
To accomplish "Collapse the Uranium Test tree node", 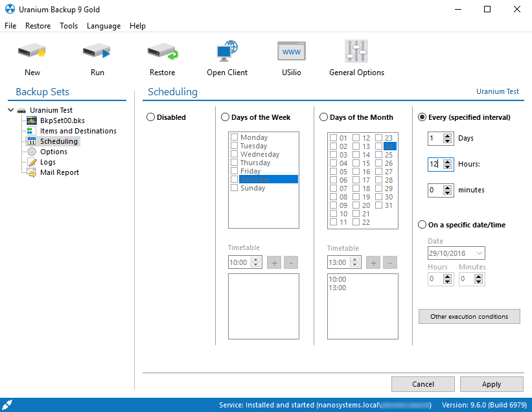I will pos(11,110).
